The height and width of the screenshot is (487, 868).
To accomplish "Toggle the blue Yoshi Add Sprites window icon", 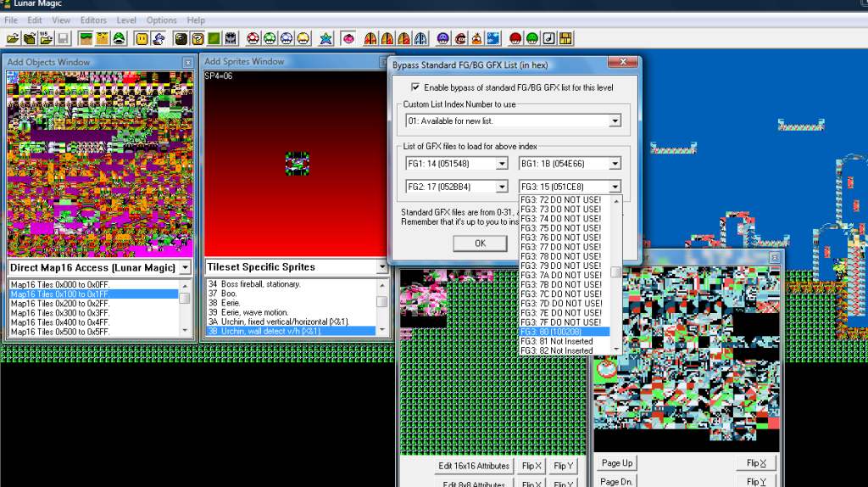I will click(159, 39).
